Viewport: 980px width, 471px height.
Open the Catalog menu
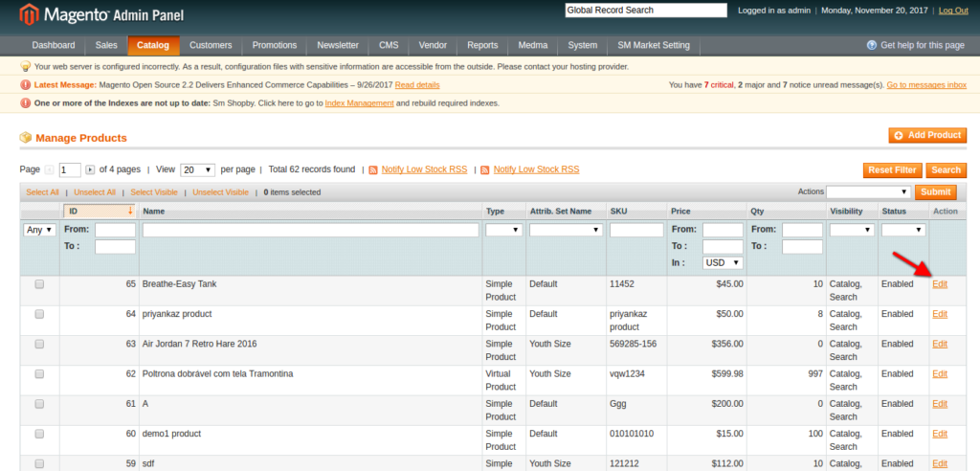(x=153, y=45)
